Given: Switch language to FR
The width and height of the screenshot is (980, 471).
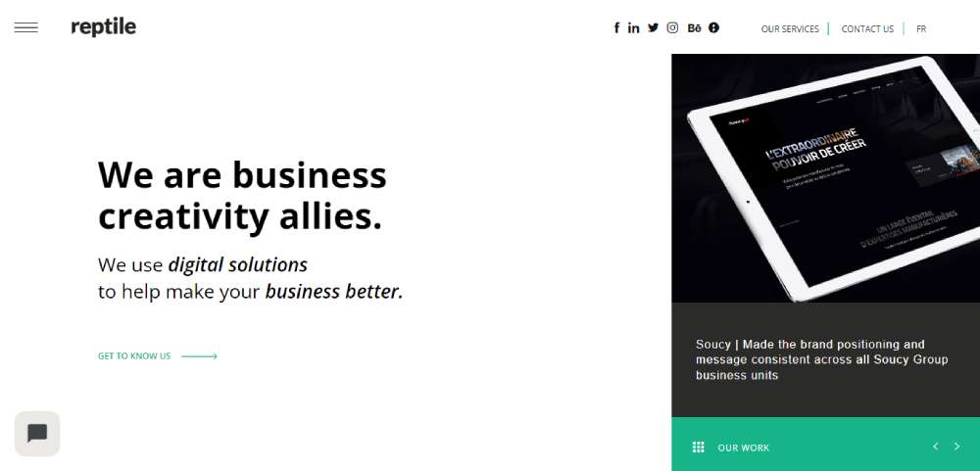Looking at the screenshot, I should (921, 28).
